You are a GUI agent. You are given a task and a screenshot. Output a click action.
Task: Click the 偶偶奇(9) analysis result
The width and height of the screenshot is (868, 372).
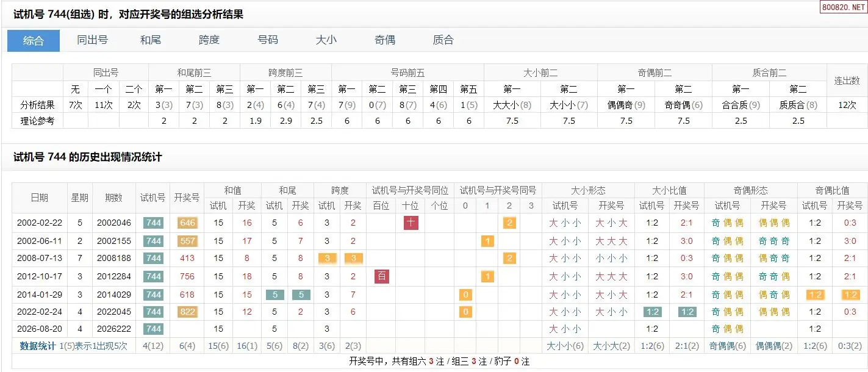pos(626,105)
